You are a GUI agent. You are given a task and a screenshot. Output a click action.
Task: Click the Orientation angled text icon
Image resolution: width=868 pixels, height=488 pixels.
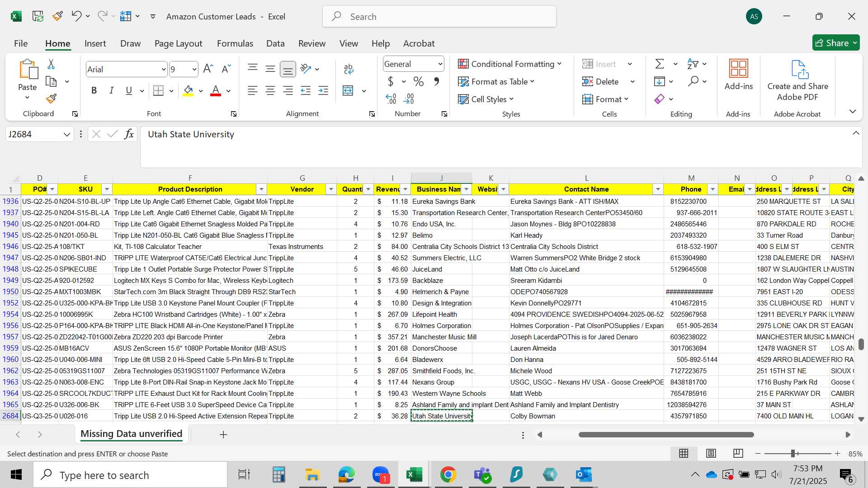pos(306,69)
